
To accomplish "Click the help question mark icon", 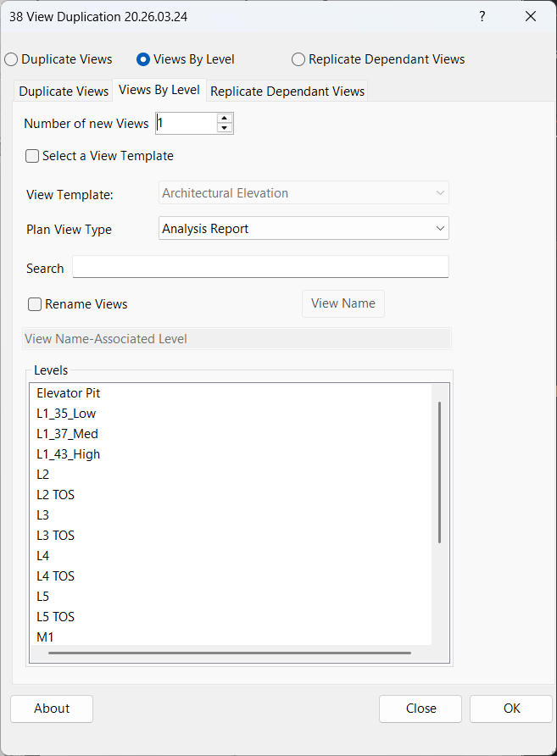I will click(x=482, y=16).
